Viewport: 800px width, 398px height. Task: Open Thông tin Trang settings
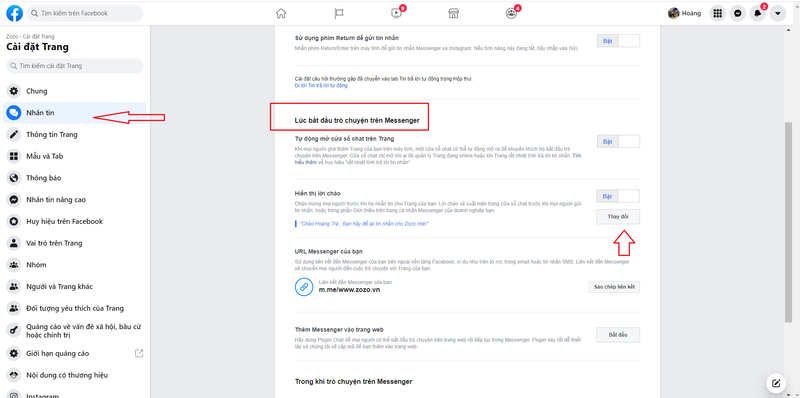click(x=74, y=135)
